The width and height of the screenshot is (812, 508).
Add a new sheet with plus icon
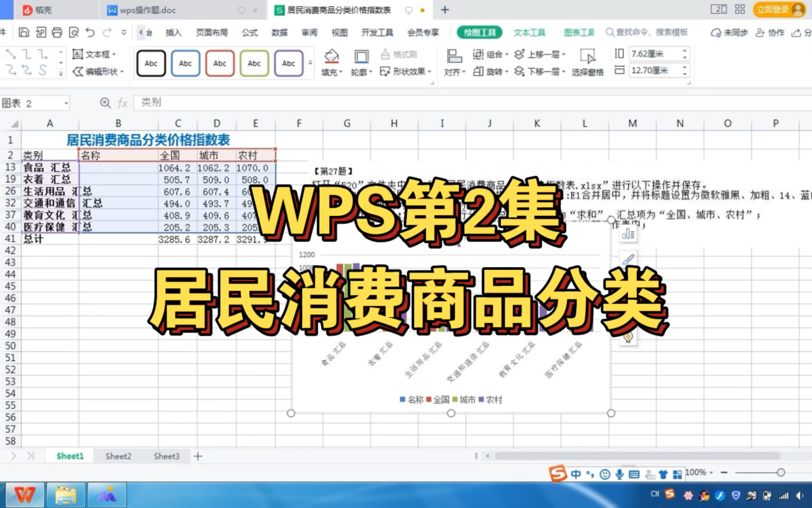tap(198, 456)
